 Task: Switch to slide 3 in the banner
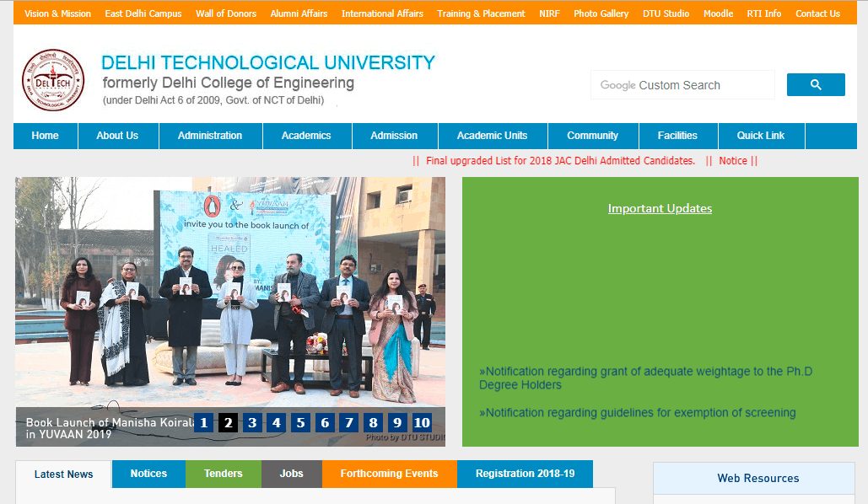tap(252, 423)
